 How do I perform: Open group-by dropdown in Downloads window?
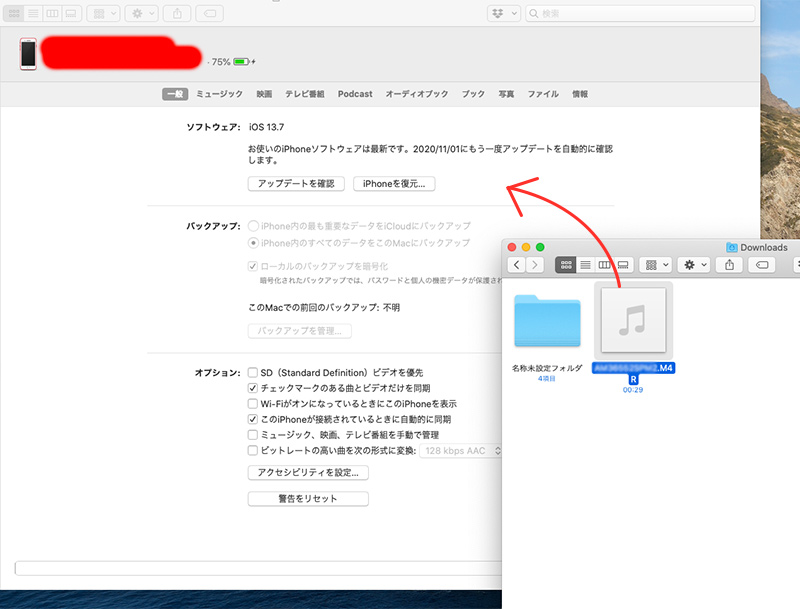pos(656,265)
